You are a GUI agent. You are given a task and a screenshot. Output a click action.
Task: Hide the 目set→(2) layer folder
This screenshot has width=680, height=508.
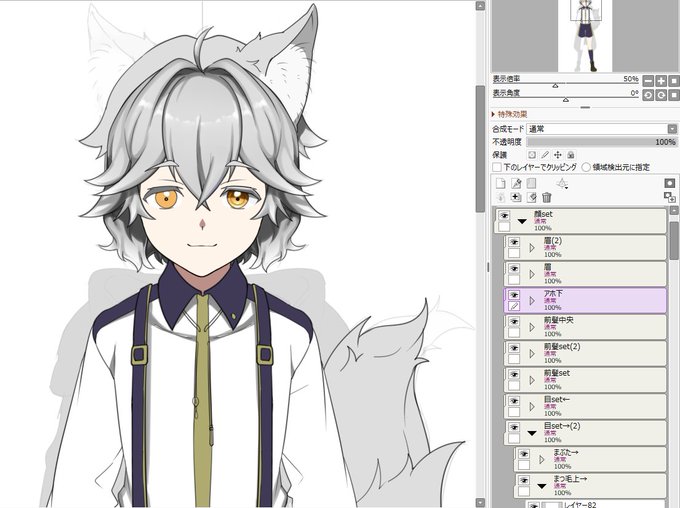coord(514,427)
